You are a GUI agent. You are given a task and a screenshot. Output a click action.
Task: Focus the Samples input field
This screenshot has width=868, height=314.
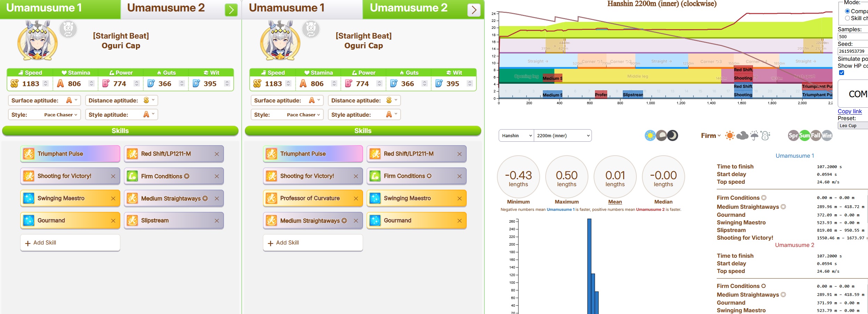(x=853, y=36)
